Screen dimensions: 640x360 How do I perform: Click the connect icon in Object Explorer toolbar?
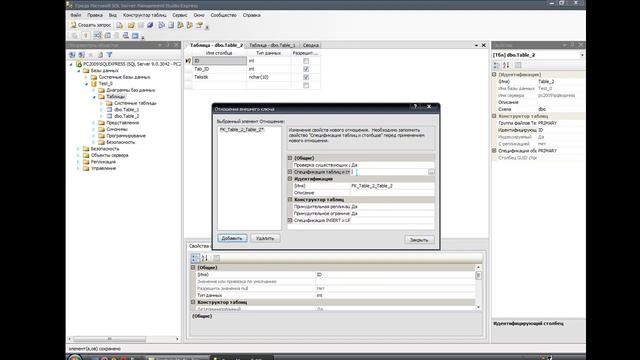[x=72, y=55]
